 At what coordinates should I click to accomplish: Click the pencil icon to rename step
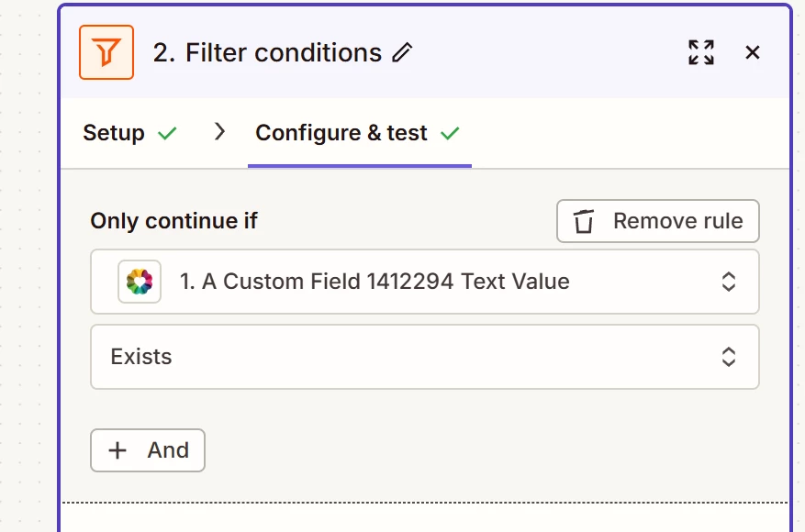coord(402,53)
